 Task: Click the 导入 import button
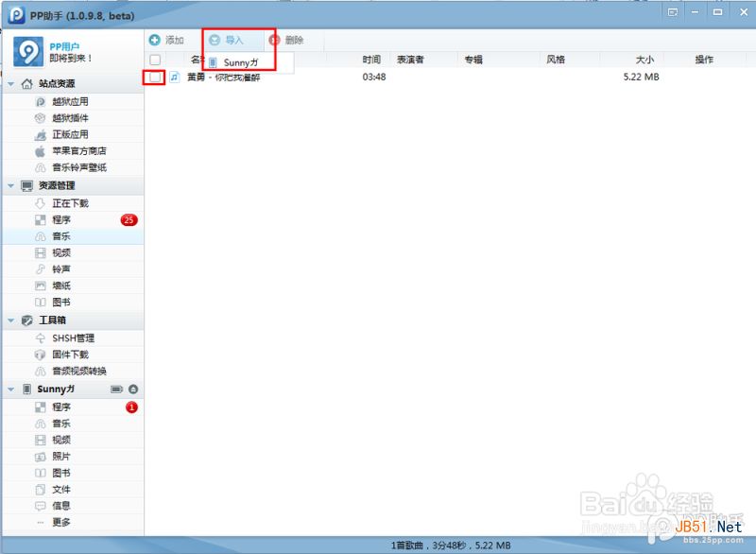pyautogui.click(x=232, y=40)
